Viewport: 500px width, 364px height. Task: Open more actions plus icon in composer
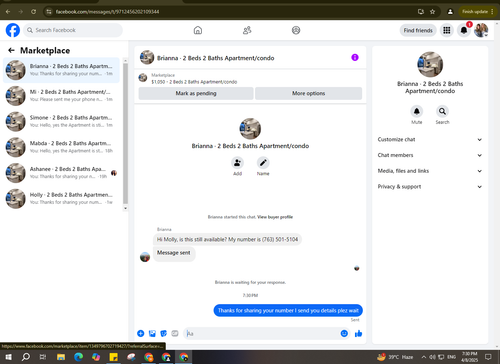pos(141,333)
